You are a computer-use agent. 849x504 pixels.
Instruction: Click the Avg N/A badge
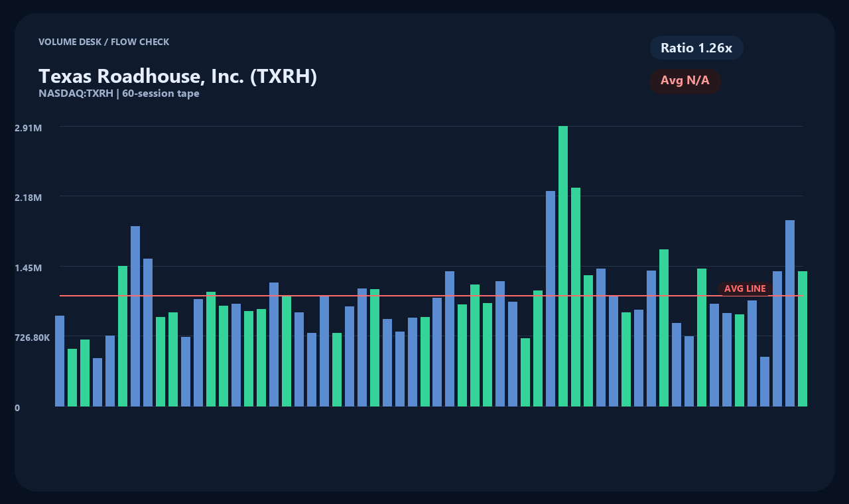(x=685, y=81)
